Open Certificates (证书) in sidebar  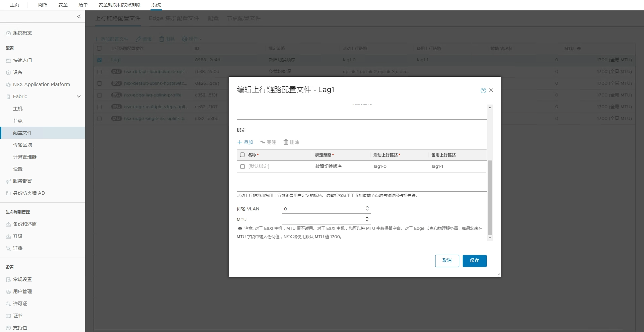[x=17, y=316]
